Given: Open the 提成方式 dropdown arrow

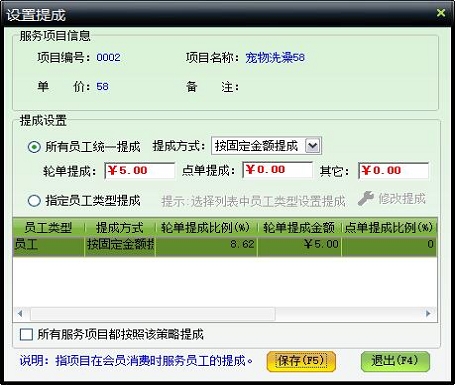Looking at the screenshot, I should [313, 146].
